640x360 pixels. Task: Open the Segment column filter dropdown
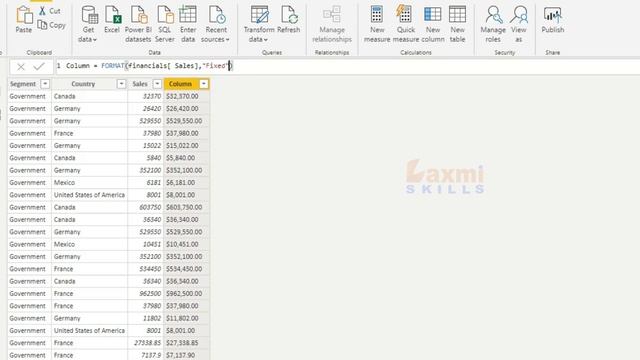click(45, 84)
